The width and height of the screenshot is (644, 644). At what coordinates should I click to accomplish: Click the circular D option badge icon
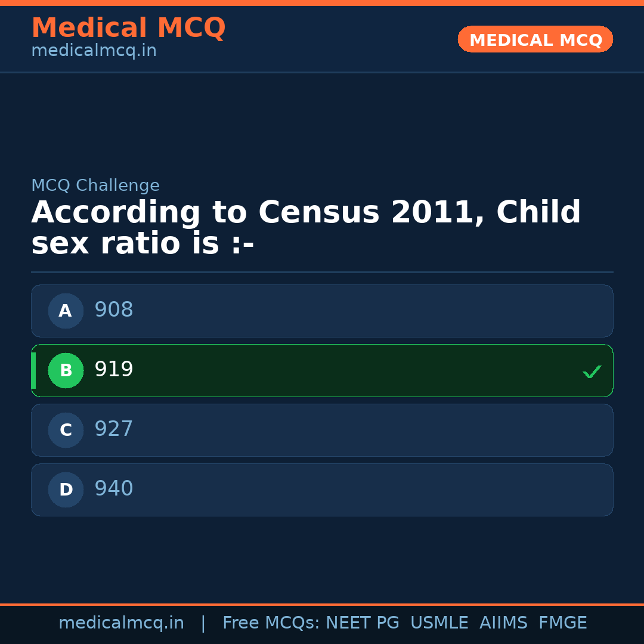coord(66,490)
